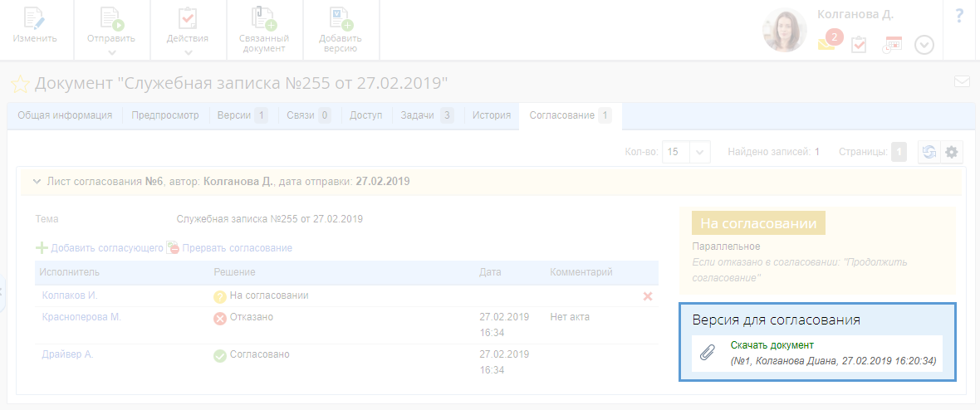Expand the arrow under Действия
Viewport: 980px width, 410px height.
(188, 52)
